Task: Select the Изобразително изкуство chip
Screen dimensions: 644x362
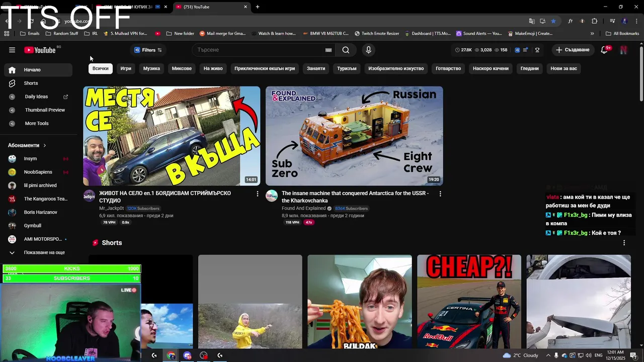Action: [x=396, y=68]
